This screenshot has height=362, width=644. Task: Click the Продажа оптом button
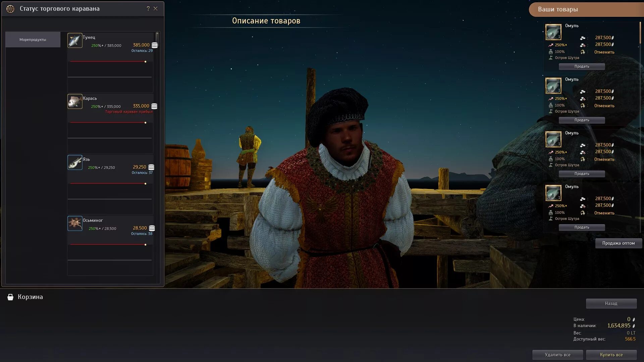point(619,243)
